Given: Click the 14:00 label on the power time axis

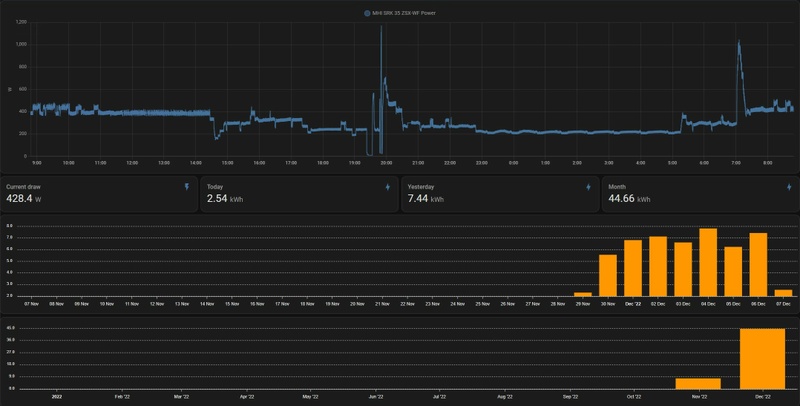Looking at the screenshot, I should (195, 163).
